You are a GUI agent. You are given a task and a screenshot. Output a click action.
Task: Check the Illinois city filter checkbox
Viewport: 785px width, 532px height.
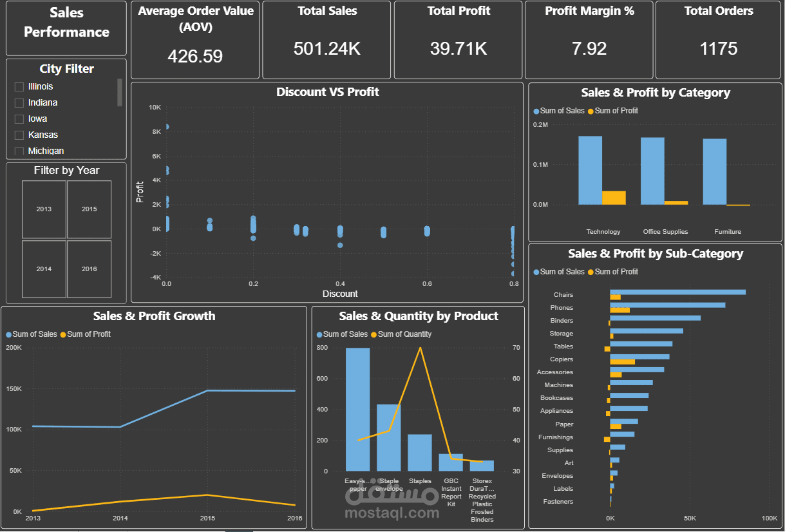click(19, 87)
